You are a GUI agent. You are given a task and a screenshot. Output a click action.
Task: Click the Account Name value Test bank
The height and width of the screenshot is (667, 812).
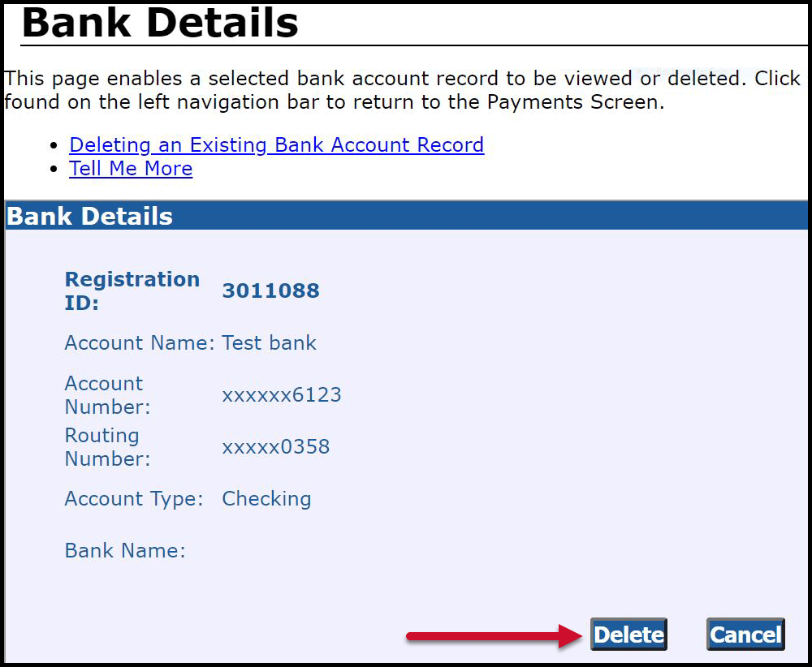[269, 342]
